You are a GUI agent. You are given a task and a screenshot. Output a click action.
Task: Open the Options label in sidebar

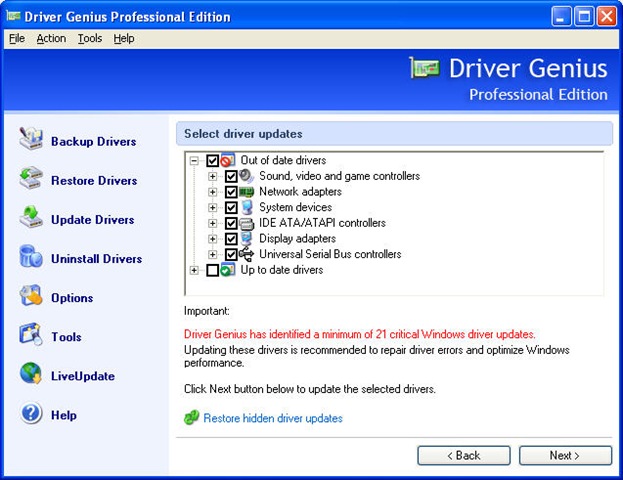pyautogui.click(x=72, y=298)
